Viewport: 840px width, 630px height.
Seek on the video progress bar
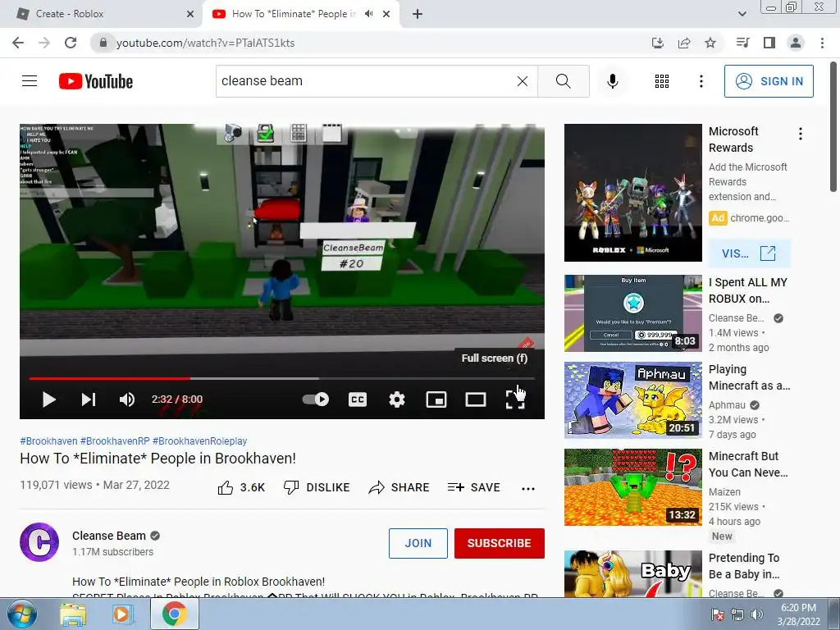[x=282, y=378]
